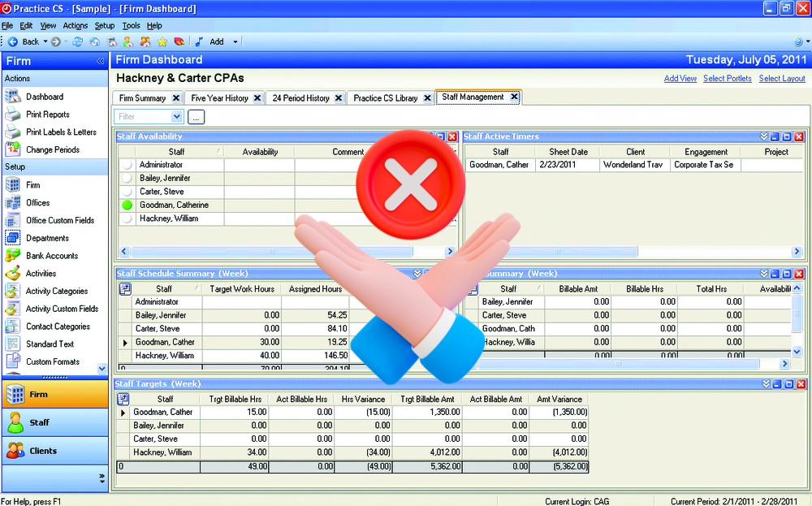This screenshot has height=506, width=812.
Task: Collapse Staff Active Timers portlet chevron
Action: [x=763, y=136]
